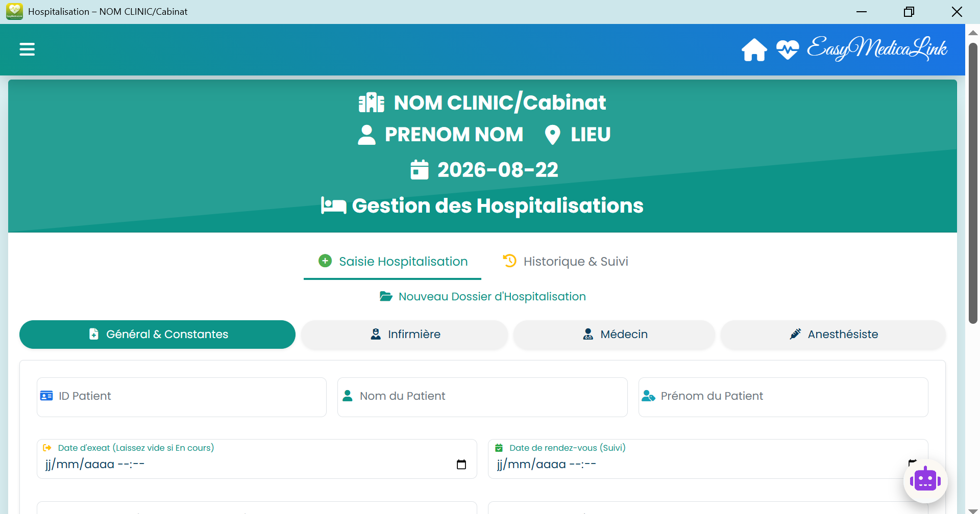Click the vertical scrollbar thumb

click(x=973, y=184)
